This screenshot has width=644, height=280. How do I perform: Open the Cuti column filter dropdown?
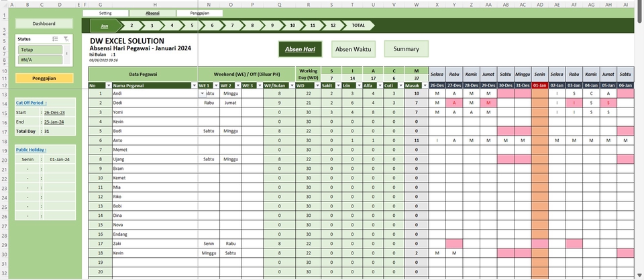[x=400, y=85]
